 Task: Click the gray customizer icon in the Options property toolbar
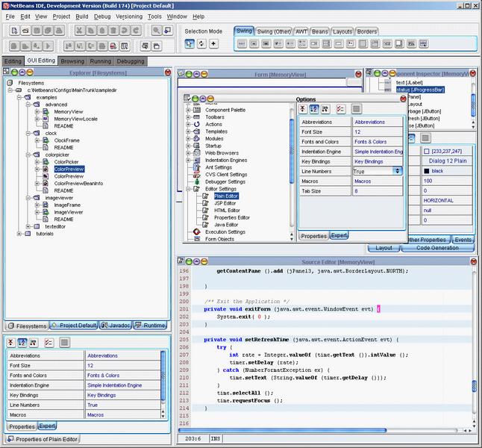356,108
